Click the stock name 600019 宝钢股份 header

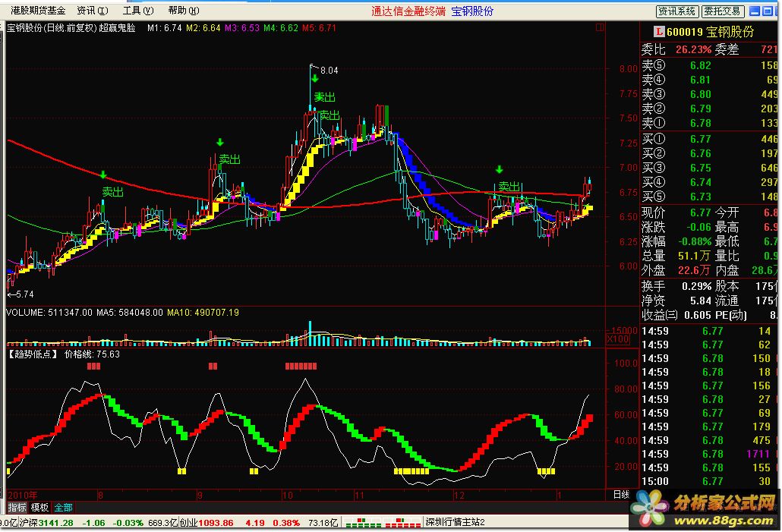[710, 32]
